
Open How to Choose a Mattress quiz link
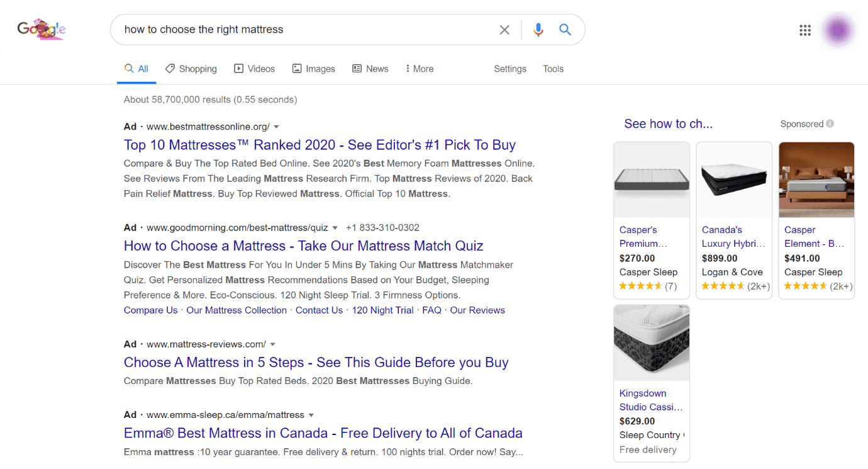(304, 246)
